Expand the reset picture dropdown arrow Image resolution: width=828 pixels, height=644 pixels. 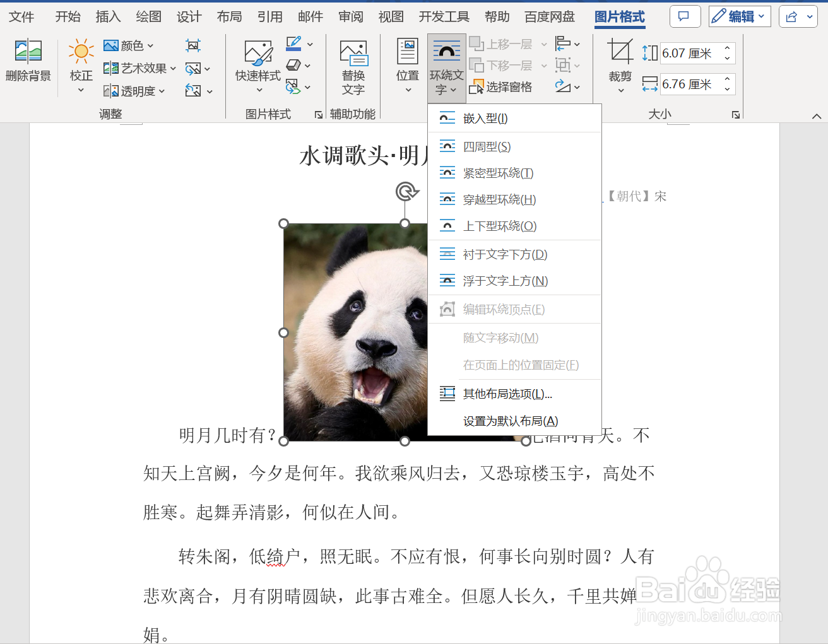tap(210, 91)
